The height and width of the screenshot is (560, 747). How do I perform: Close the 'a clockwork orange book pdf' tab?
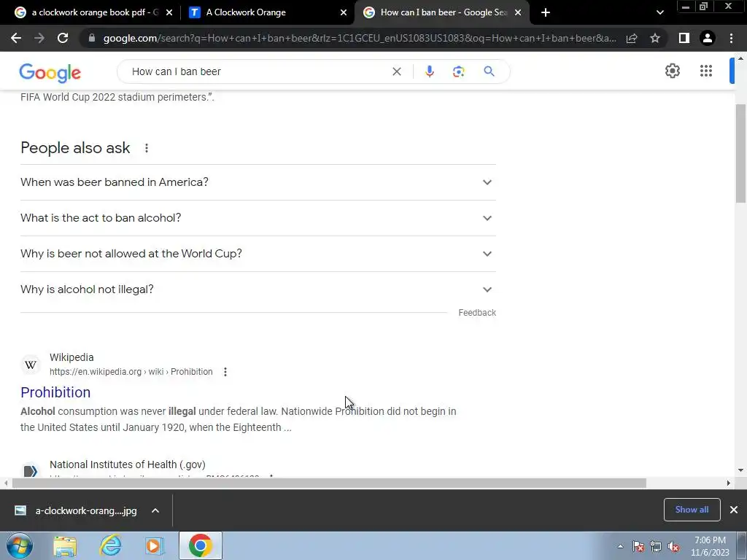click(x=169, y=12)
